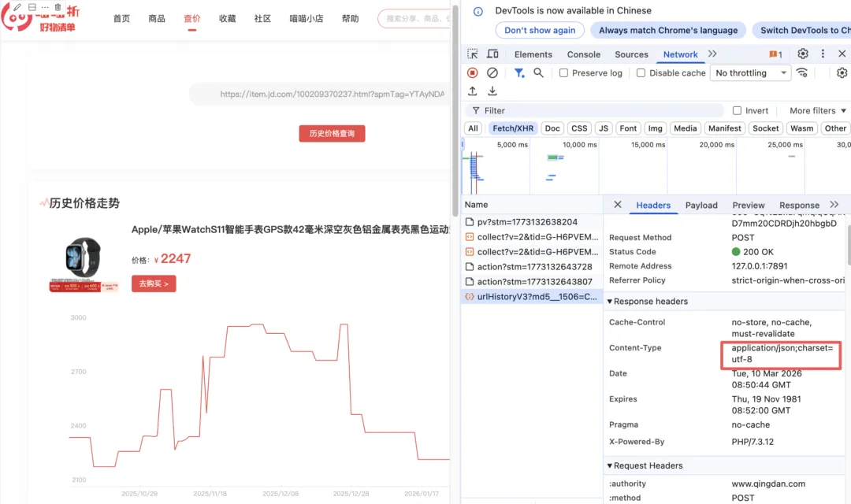Click Always match Chrome's language button
Image resolution: width=851 pixels, height=504 pixels.
click(668, 31)
